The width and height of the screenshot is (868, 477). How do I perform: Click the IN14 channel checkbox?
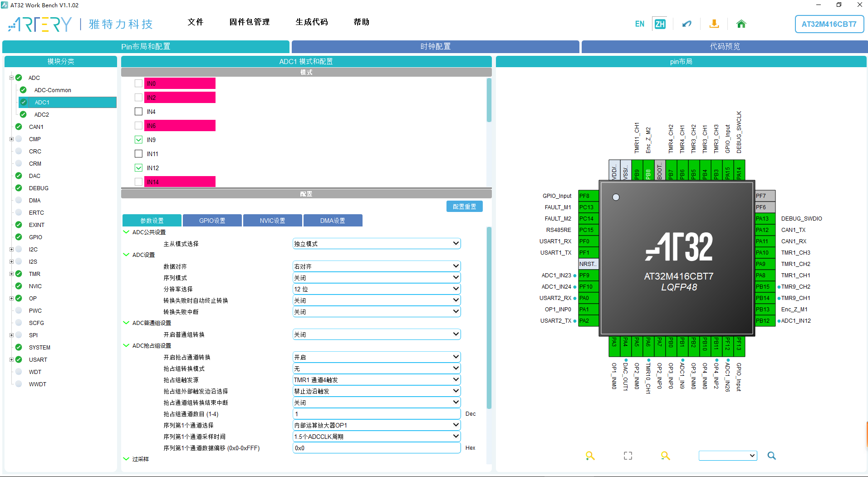[139, 182]
